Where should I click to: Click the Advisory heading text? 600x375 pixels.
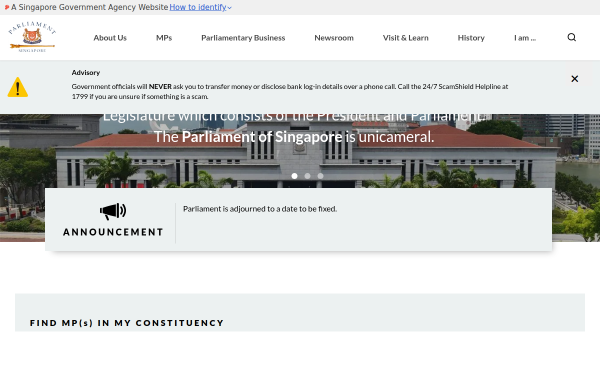tap(86, 73)
